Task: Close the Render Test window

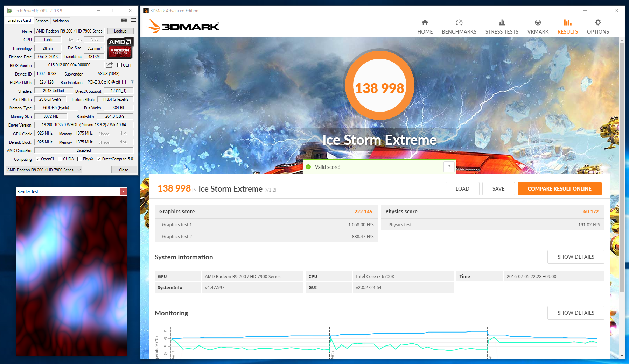Action: pos(123,191)
